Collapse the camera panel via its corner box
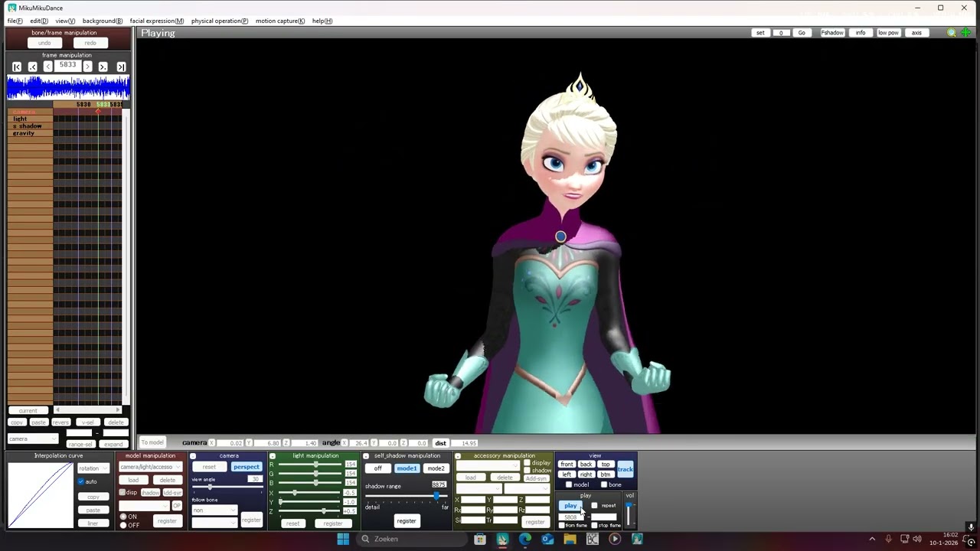This screenshot has width=980, height=551. click(x=193, y=456)
